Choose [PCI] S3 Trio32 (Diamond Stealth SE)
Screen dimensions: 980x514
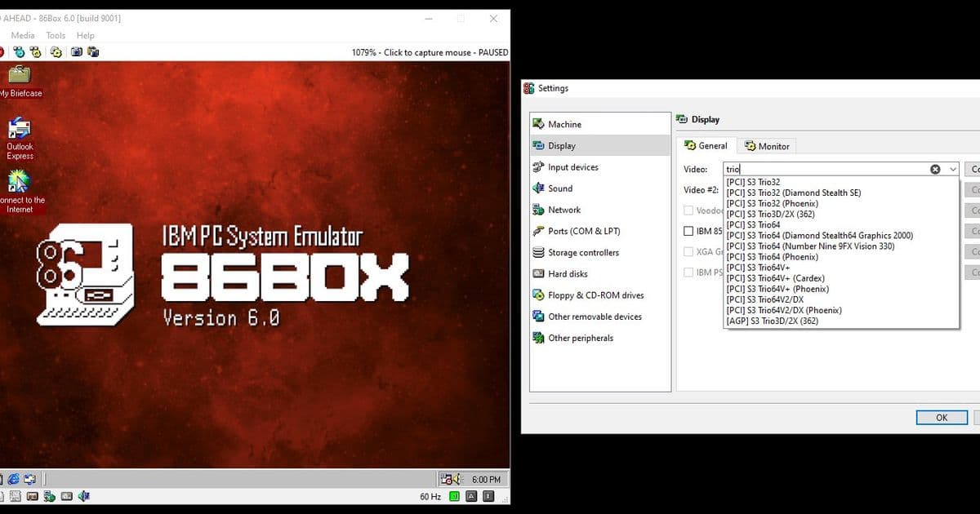coord(841,193)
